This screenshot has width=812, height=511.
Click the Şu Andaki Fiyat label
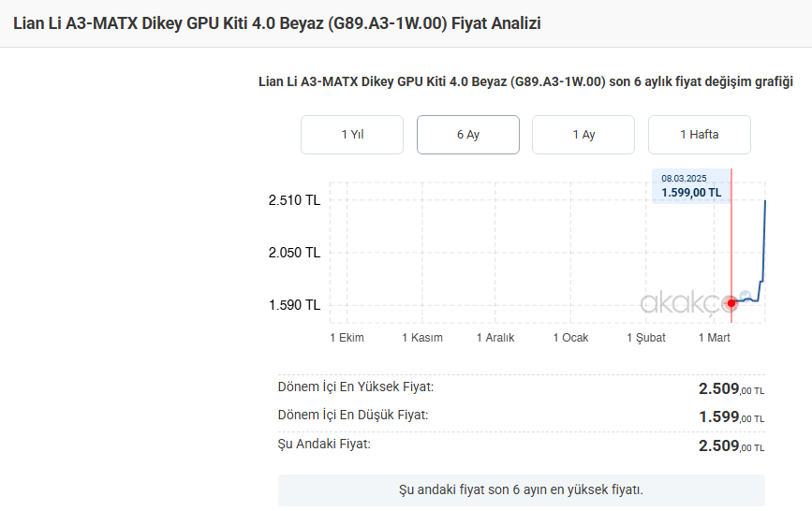click(x=324, y=444)
